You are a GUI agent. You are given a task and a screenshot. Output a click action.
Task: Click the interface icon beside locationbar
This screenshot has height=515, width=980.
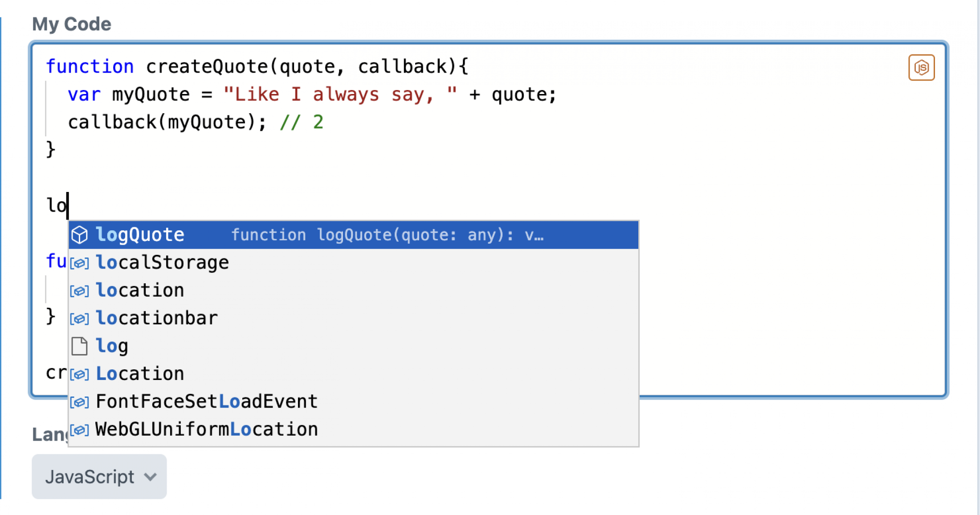click(79, 318)
